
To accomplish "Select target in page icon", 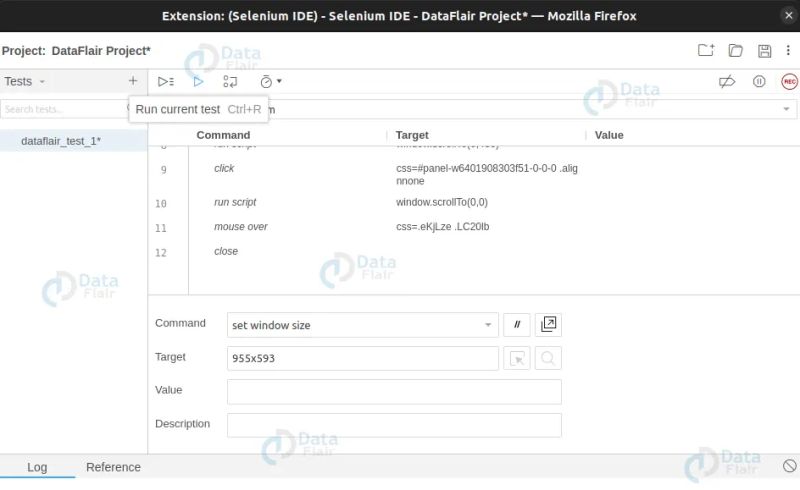I will coord(516,358).
